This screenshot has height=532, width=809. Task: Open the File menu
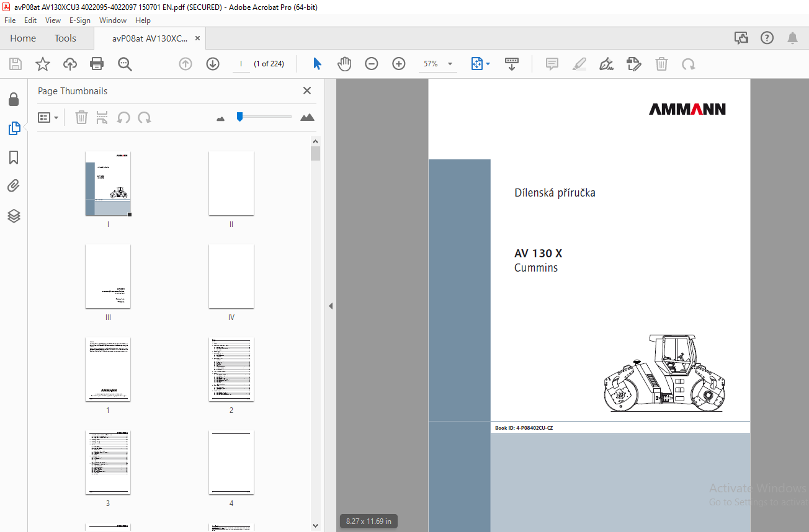(10, 20)
